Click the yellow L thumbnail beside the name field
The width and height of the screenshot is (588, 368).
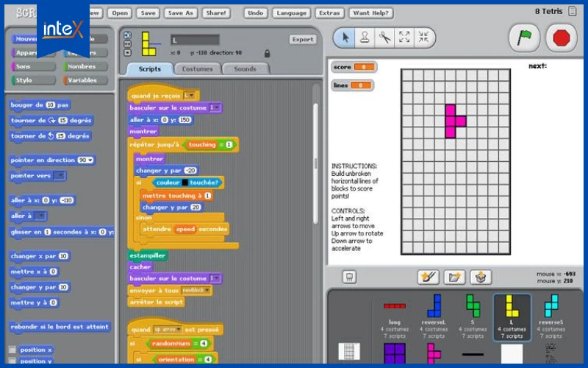pyautogui.click(x=148, y=44)
